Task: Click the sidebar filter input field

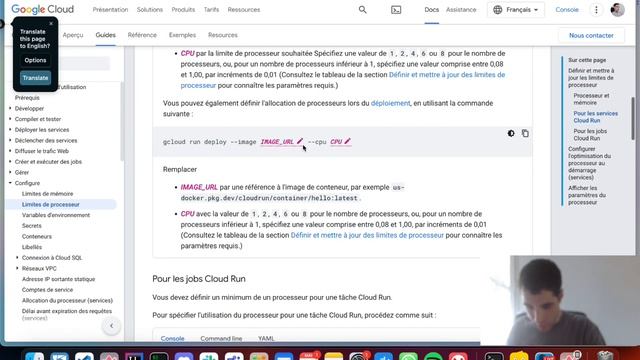Action: pyautogui.click(x=84, y=63)
